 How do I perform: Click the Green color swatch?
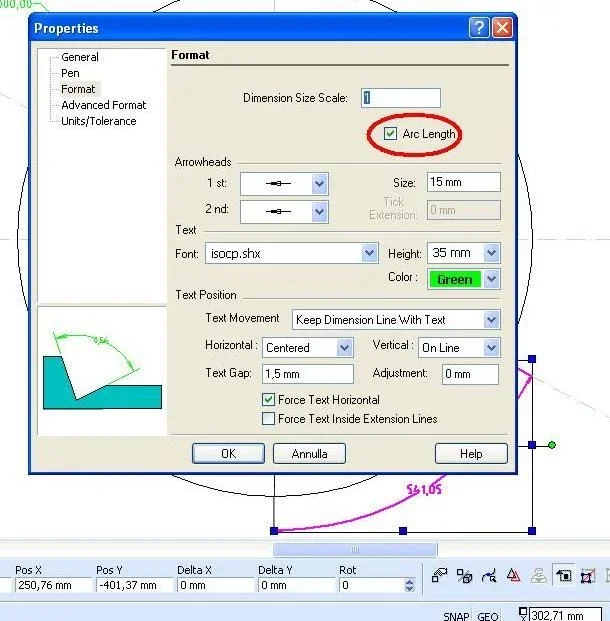click(455, 279)
